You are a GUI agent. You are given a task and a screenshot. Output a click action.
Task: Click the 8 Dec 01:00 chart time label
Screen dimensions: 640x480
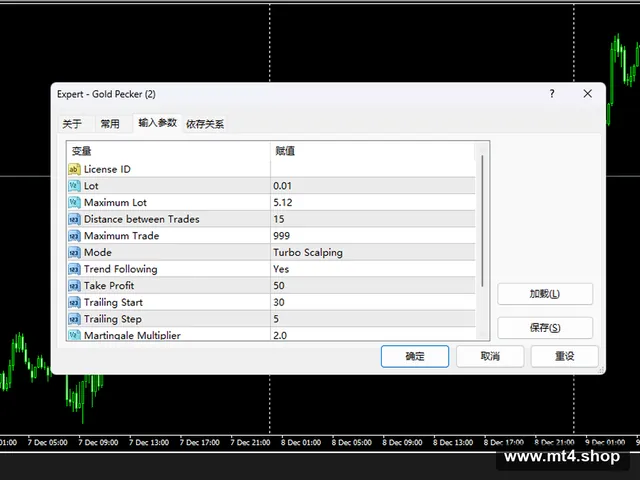click(x=301, y=442)
